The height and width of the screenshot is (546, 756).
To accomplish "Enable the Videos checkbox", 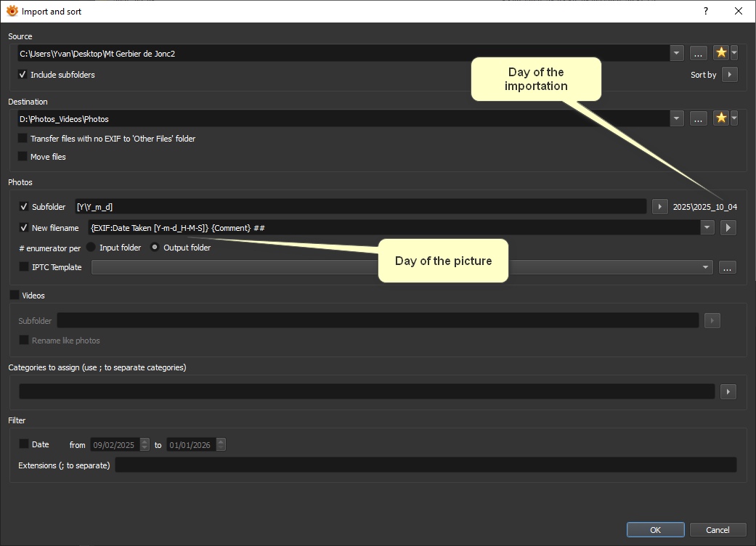I will pos(15,295).
